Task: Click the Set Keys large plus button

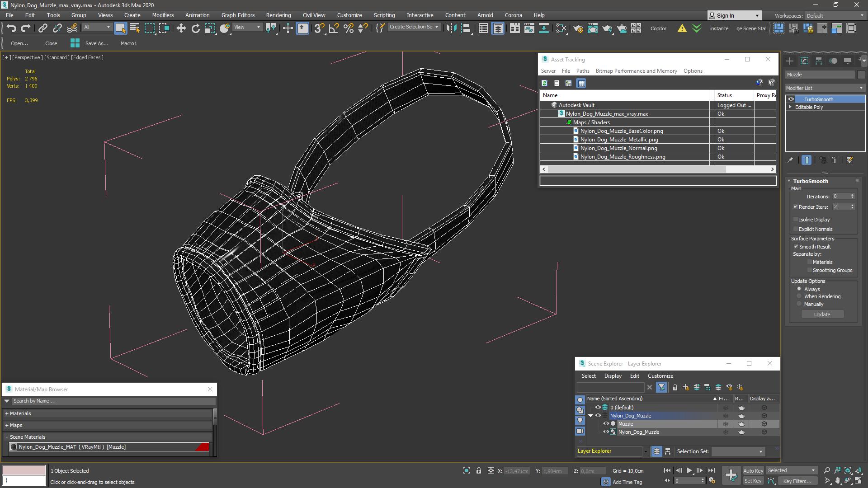Action: 731,475
